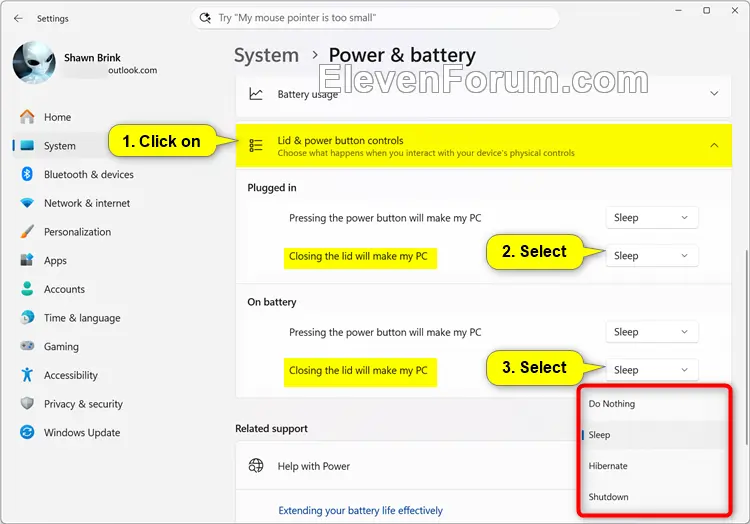This screenshot has height=524, width=750.
Task: Click Lid & power button controls header
Action: pyautogui.click(x=484, y=145)
